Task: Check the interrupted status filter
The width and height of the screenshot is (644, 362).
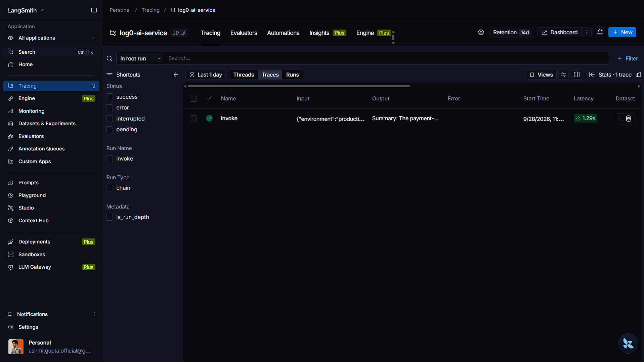Action: click(x=110, y=119)
